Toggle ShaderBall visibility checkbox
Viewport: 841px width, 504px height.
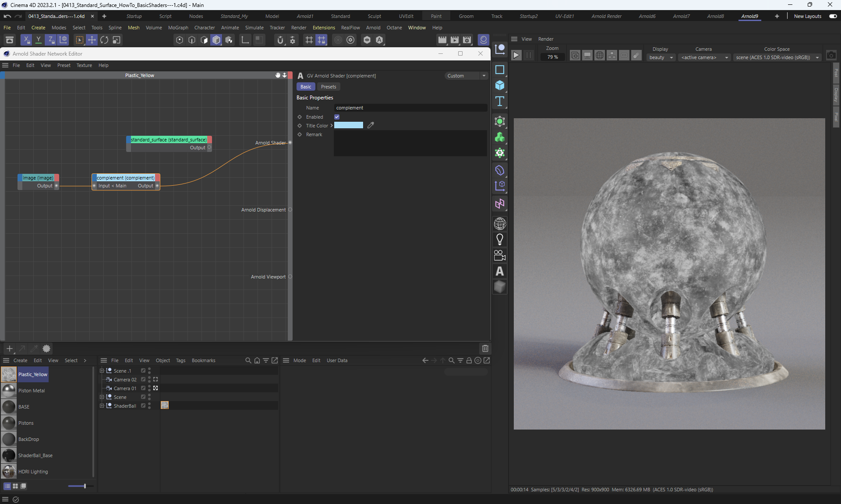point(143,406)
